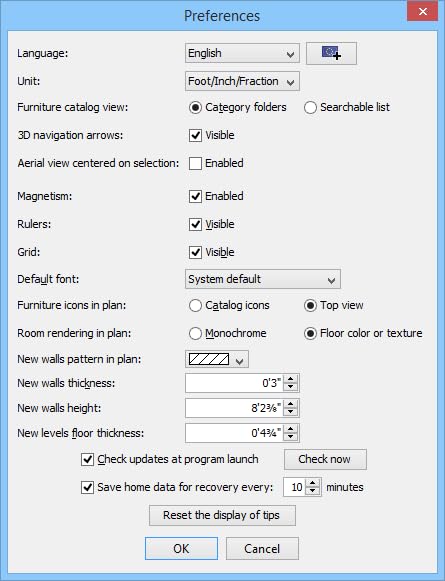Choose Catalog icons for furniture in plan
Screen dimensions: 445x581
point(195,306)
